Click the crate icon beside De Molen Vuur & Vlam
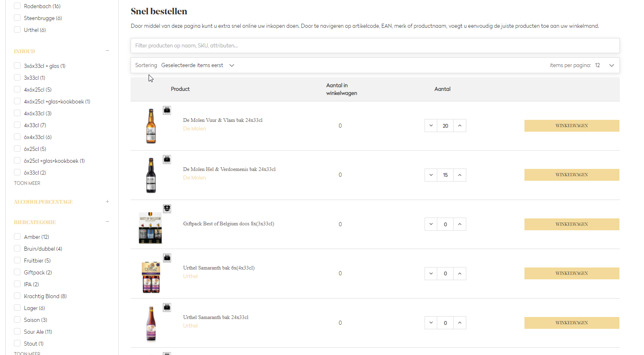 (x=167, y=110)
